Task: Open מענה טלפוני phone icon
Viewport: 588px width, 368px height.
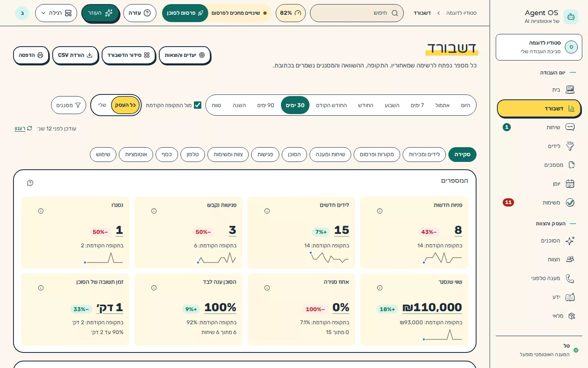Action: (570, 278)
